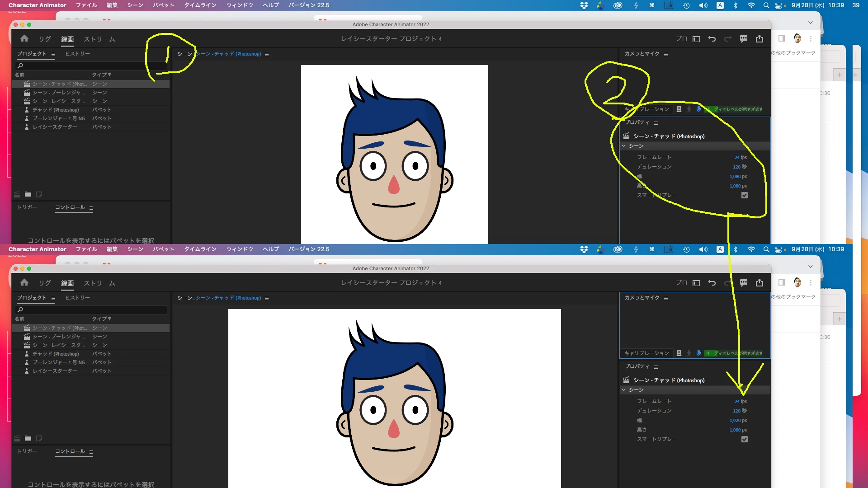The width and height of the screenshot is (868, 488).
Task: Click the blue scene name link in the lower Scene panel
Action: 228,298
